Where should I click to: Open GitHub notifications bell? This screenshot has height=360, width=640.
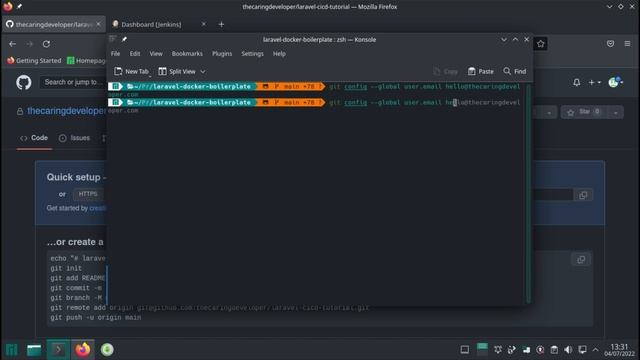[576, 82]
